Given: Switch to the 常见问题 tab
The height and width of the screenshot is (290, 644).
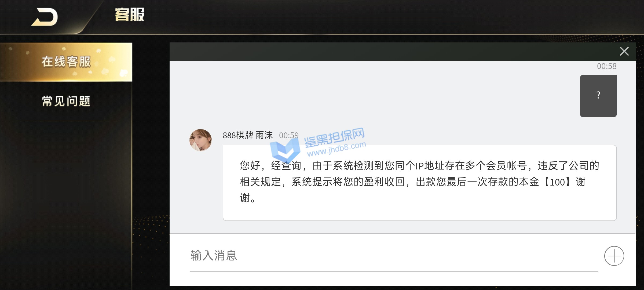Looking at the screenshot, I should click(66, 101).
